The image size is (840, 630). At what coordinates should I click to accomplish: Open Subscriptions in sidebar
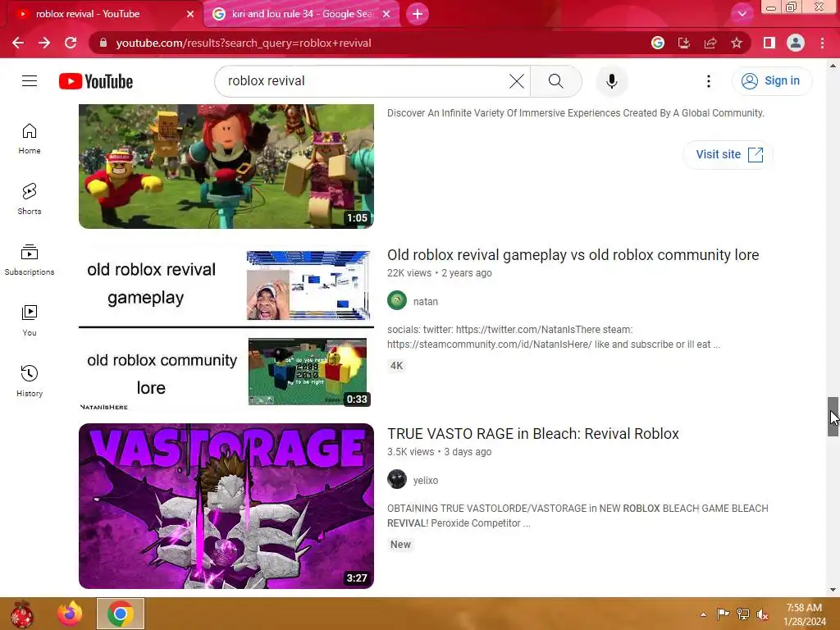coord(30,259)
